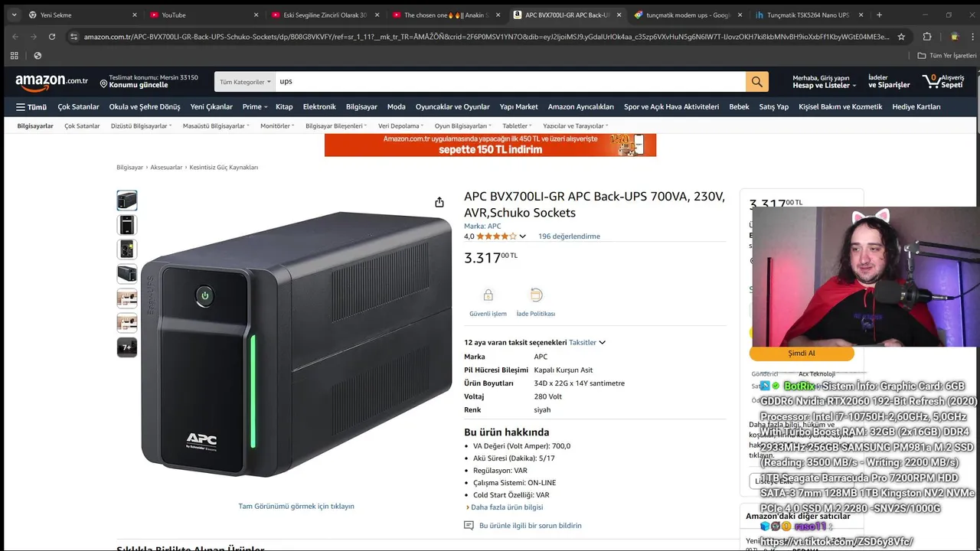Image resolution: width=980 pixels, height=551 pixels.
Task: Click the 4-star rating stars
Action: [x=496, y=236]
